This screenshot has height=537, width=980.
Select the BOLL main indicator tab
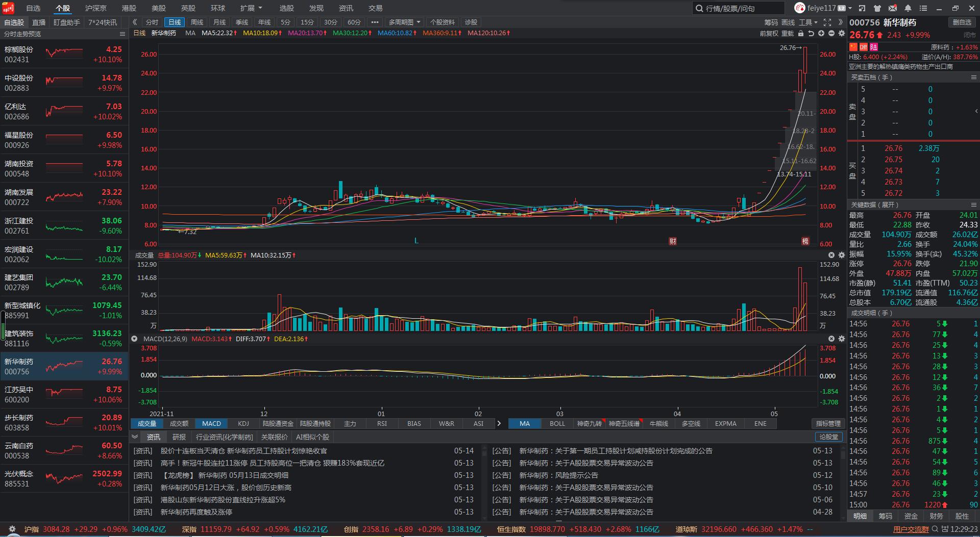pos(557,423)
